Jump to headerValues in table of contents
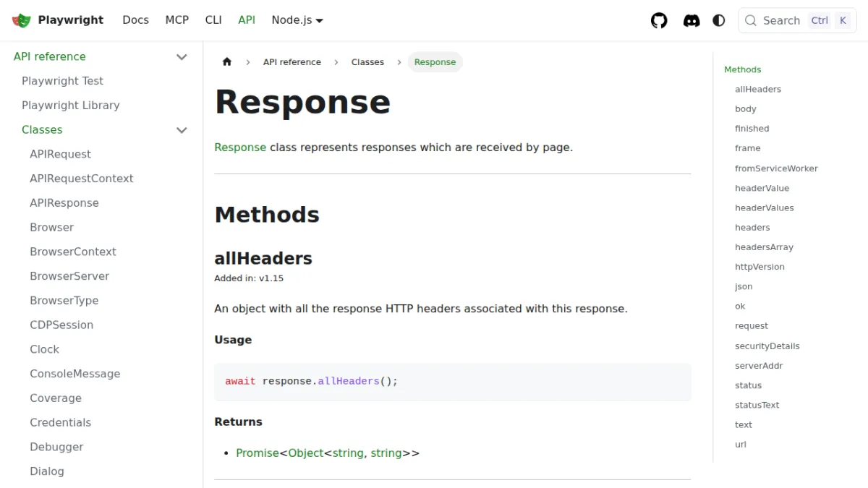Viewport: 868px width, 488px height. pos(765,207)
